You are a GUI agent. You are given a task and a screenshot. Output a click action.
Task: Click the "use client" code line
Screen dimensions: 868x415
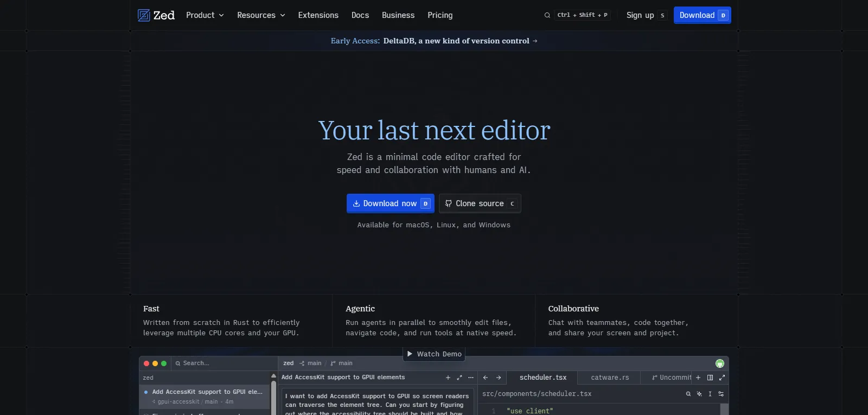pyautogui.click(x=529, y=411)
